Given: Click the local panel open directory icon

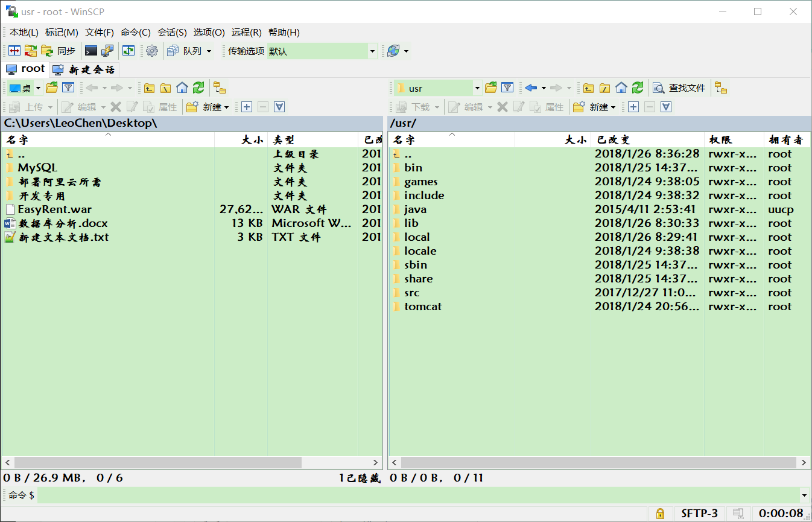Looking at the screenshot, I should [52, 88].
